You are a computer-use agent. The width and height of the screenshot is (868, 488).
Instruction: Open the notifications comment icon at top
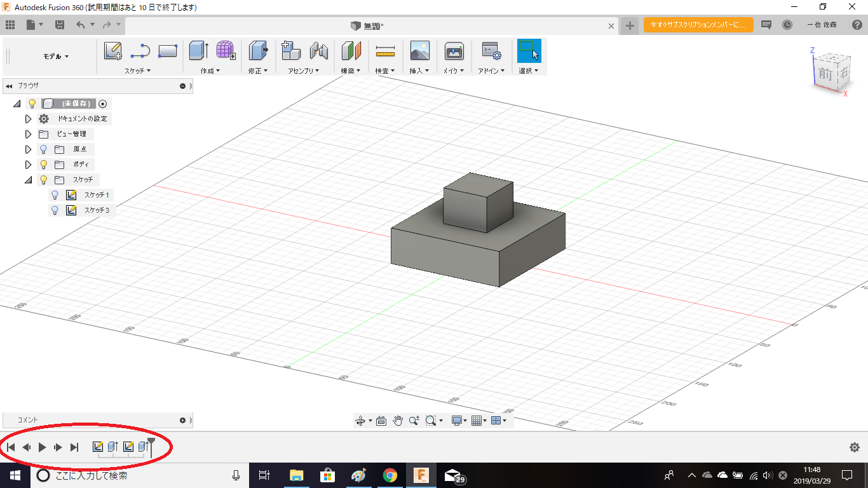pos(766,25)
